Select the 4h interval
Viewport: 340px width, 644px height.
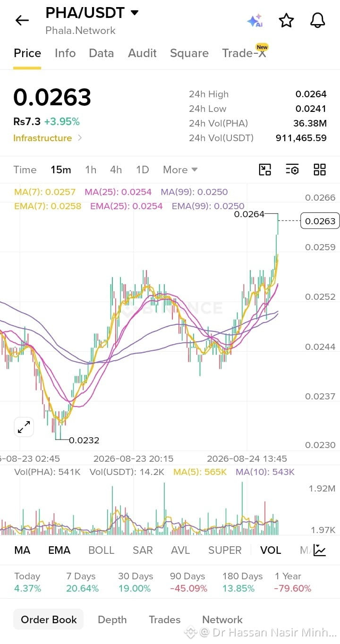coord(116,169)
